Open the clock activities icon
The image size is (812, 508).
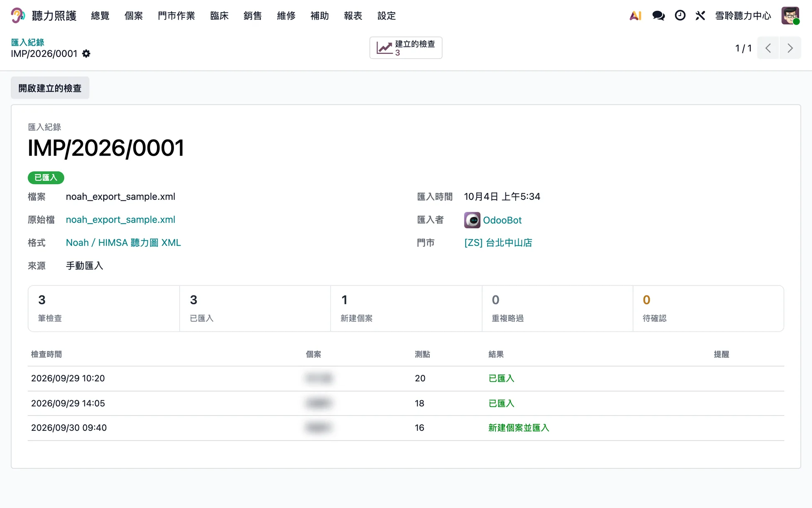coord(680,16)
